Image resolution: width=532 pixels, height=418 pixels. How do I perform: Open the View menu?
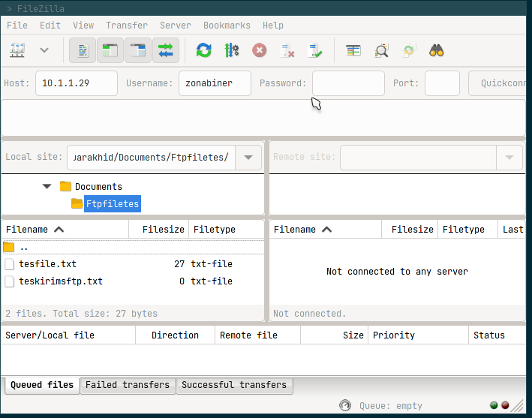83,26
